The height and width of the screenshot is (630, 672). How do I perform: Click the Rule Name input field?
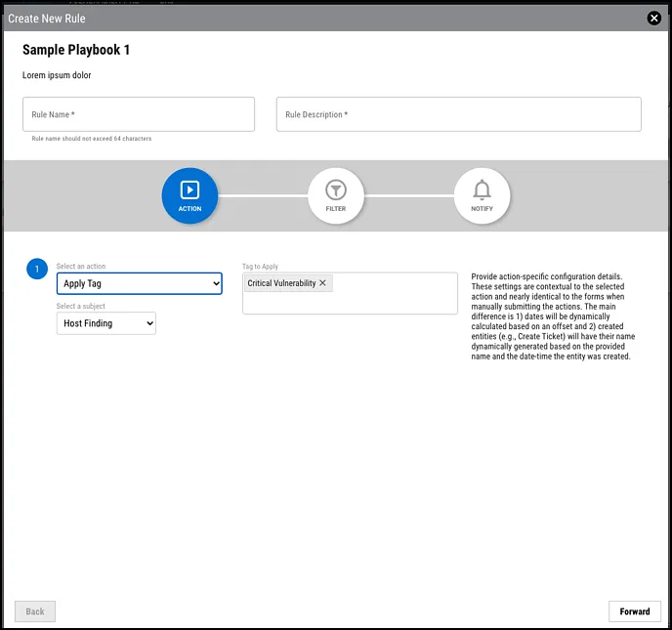point(139,114)
